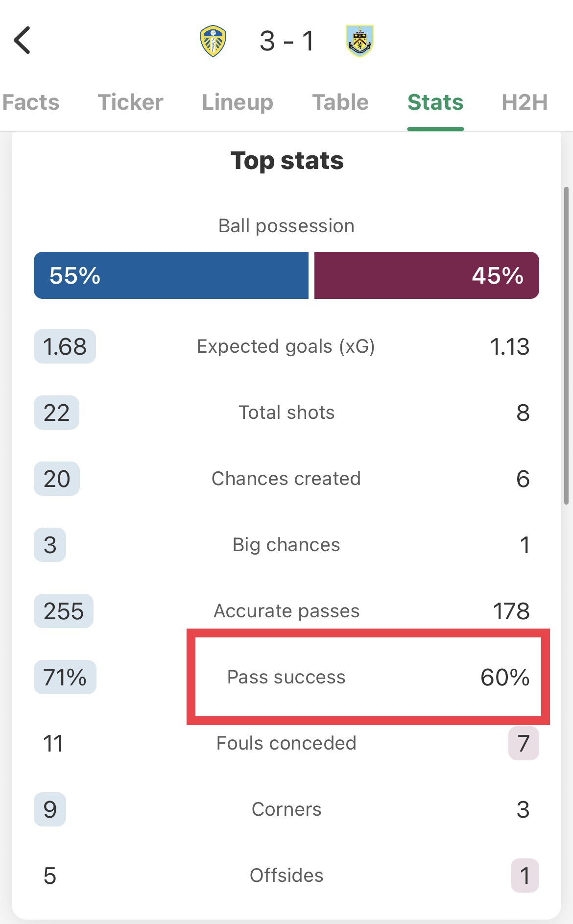View the Table tab
The image size is (573, 924).
click(x=340, y=102)
